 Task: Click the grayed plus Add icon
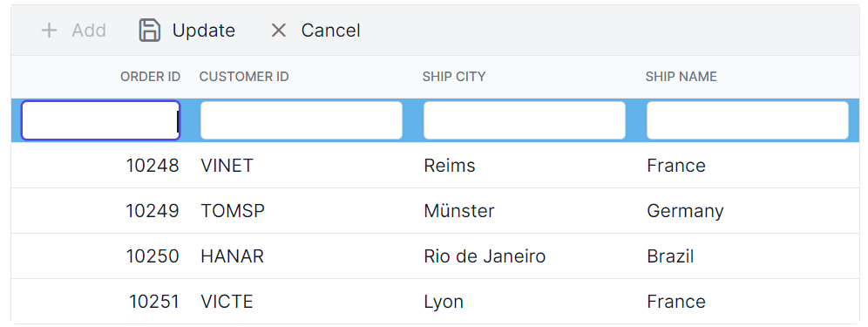[x=50, y=30]
